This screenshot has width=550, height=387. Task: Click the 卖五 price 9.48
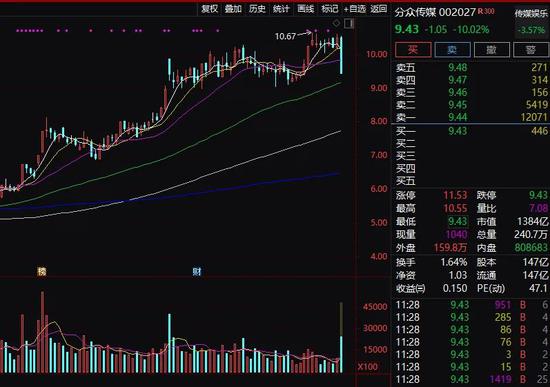pyautogui.click(x=457, y=67)
